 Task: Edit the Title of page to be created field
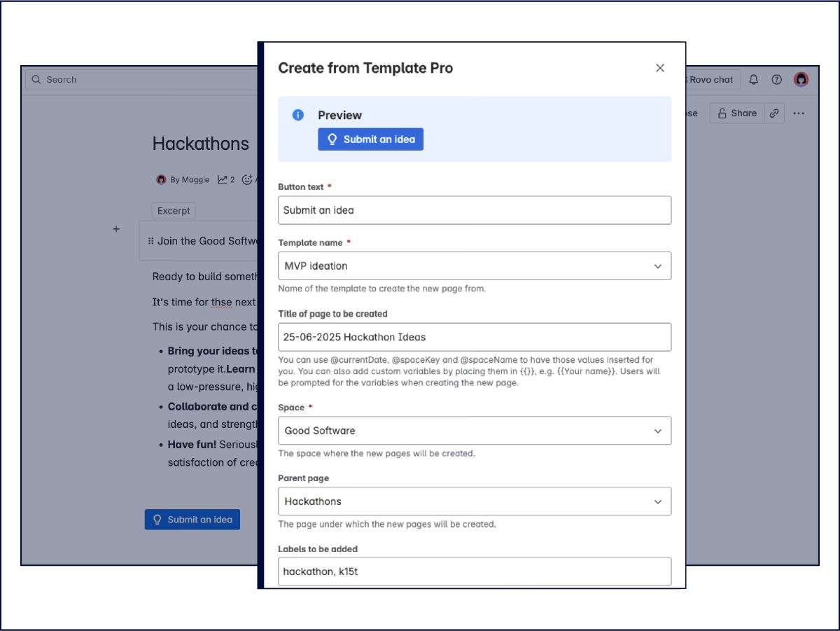tap(475, 337)
